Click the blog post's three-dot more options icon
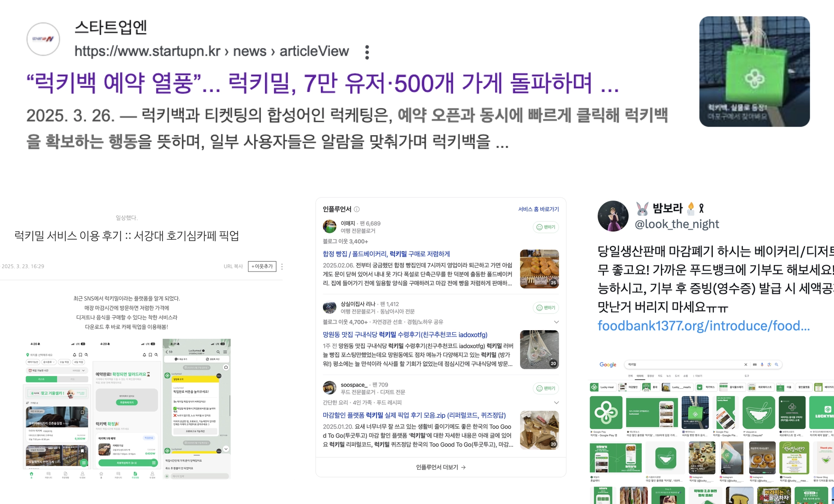This screenshot has height=504, width=834. tap(282, 267)
